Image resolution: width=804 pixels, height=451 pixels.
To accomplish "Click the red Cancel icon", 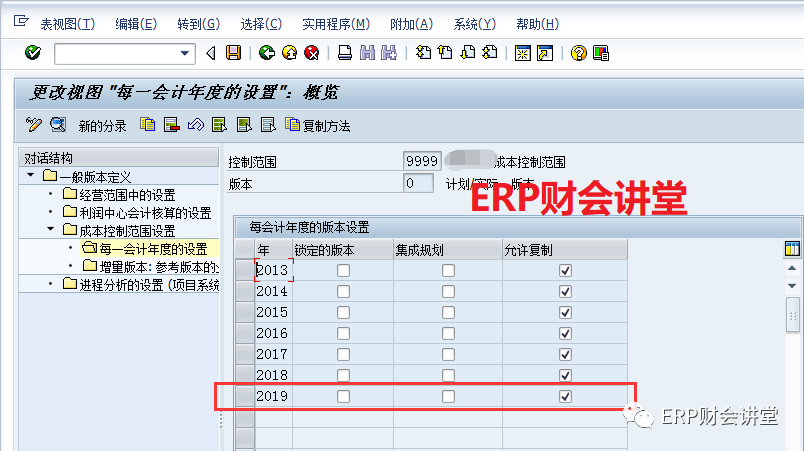I will [x=312, y=53].
